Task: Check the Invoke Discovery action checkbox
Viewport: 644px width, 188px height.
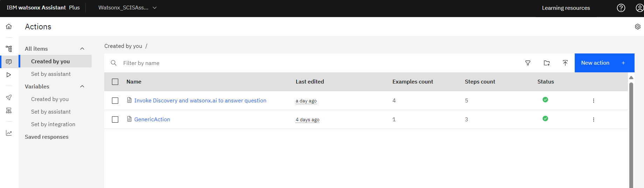Action: 115,101
